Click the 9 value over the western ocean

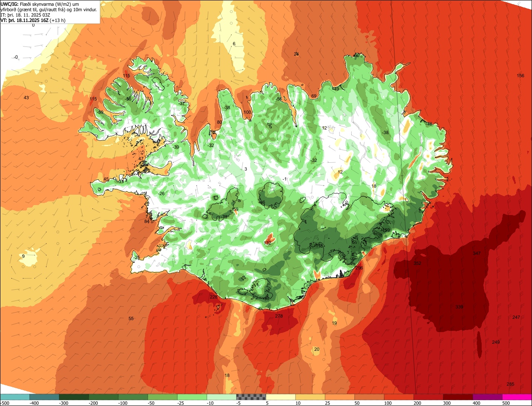(23, 256)
